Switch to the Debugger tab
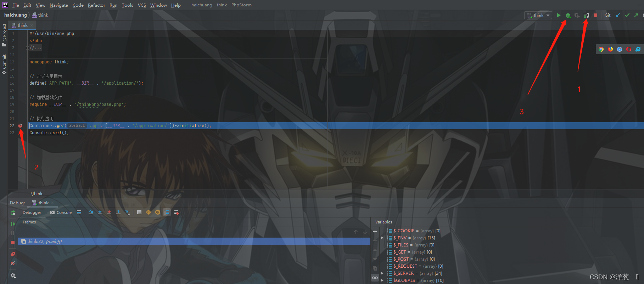 coord(32,212)
